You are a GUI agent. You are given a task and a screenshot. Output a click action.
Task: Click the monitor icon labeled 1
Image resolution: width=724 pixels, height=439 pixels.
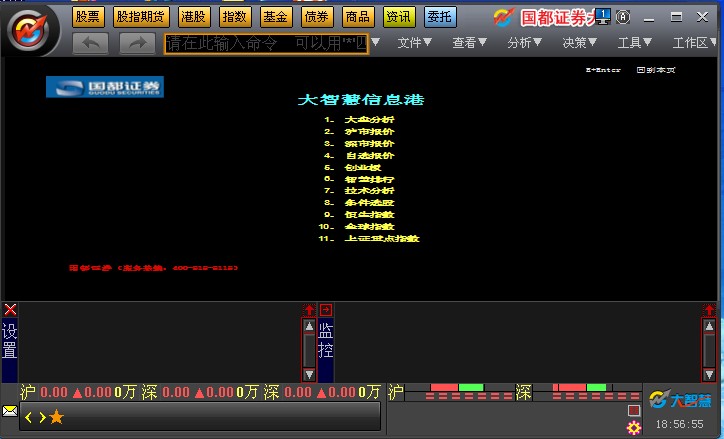[603, 17]
